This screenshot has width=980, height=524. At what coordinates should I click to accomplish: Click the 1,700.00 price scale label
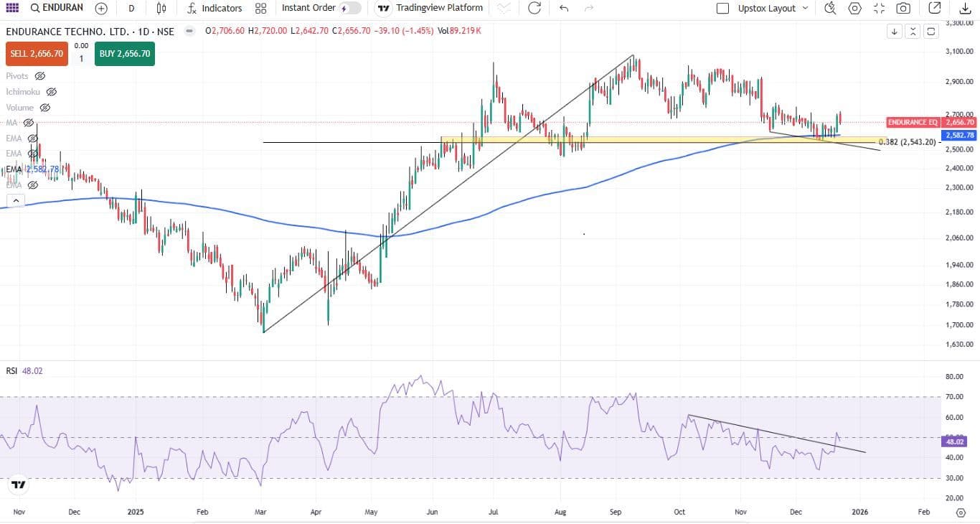click(x=961, y=324)
